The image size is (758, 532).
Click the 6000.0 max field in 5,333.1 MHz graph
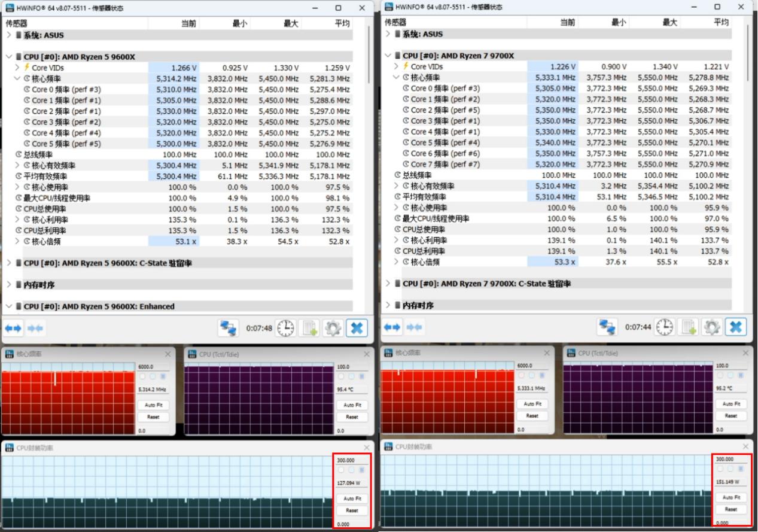528,366
